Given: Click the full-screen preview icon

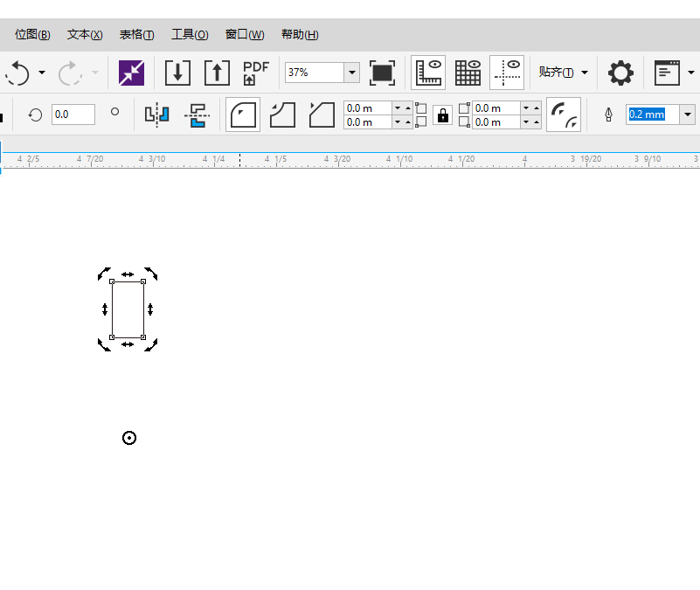Looking at the screenshot, I should coord(382,73).
